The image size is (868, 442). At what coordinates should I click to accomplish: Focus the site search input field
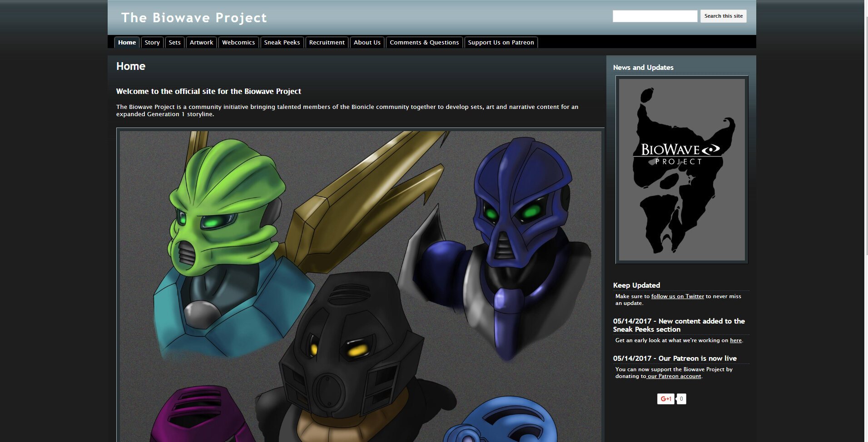(655, 16)
